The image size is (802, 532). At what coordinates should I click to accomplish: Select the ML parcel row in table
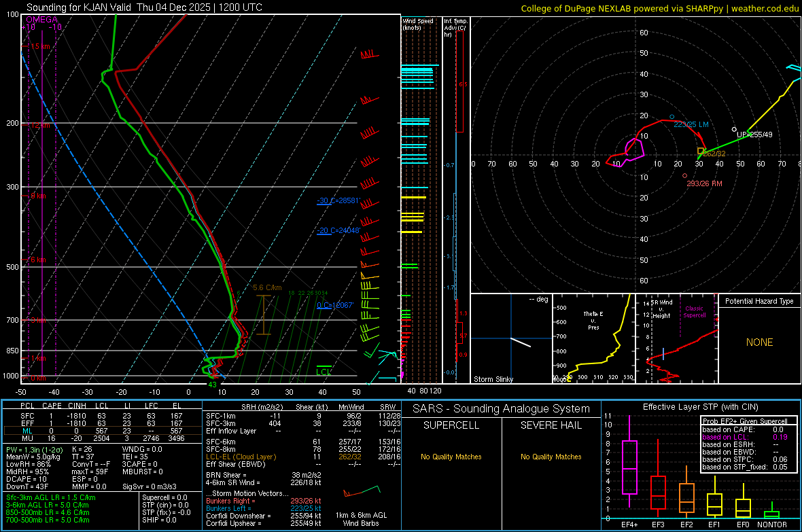[103, 431]
